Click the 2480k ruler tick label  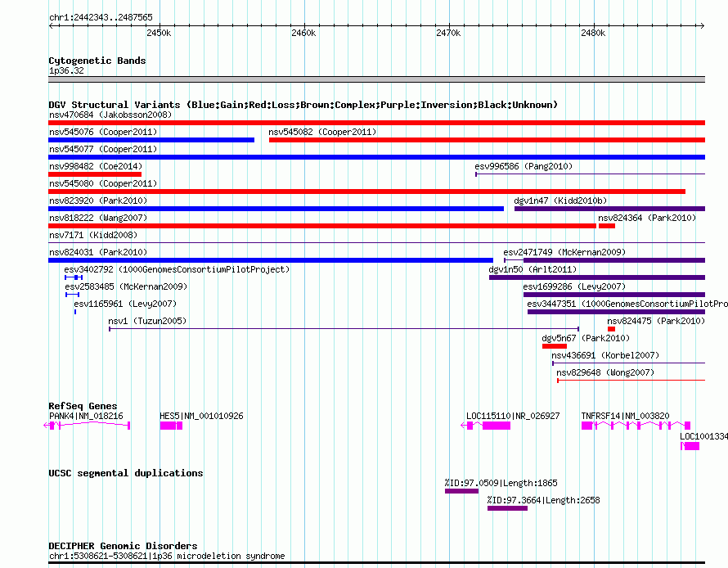click(x=593, y=33)
